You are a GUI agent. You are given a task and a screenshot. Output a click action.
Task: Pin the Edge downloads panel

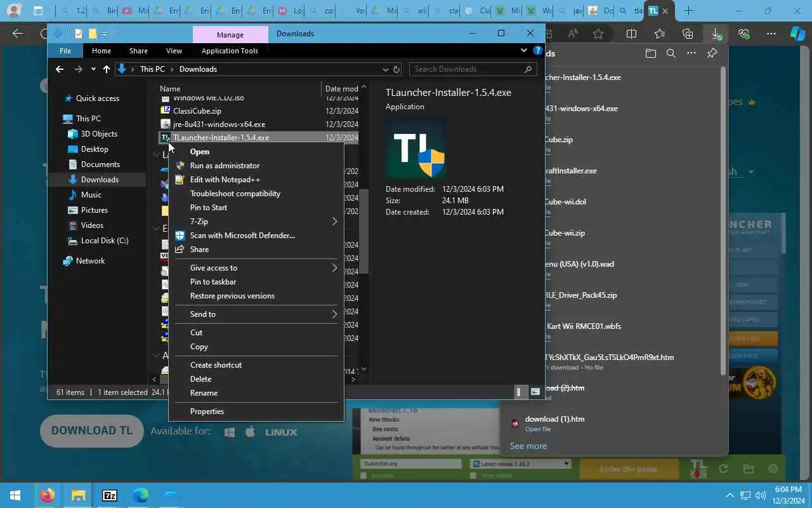coord(712,53)
